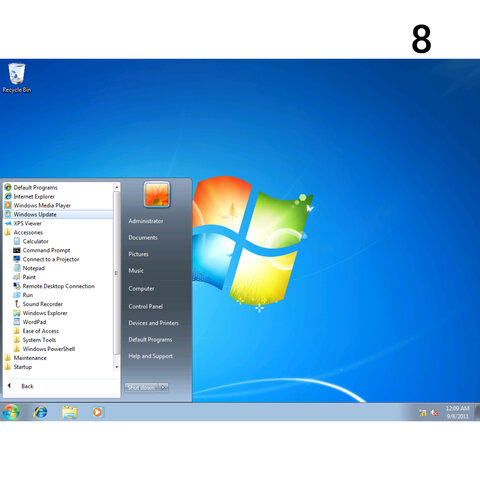The image size is (480, 480).
Task: Open the Shut down options arrow
Action: point(163,387)
